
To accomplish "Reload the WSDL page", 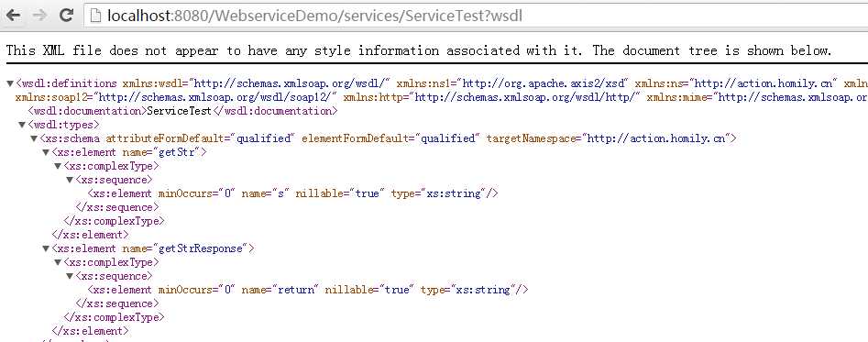I will [67, 15].
